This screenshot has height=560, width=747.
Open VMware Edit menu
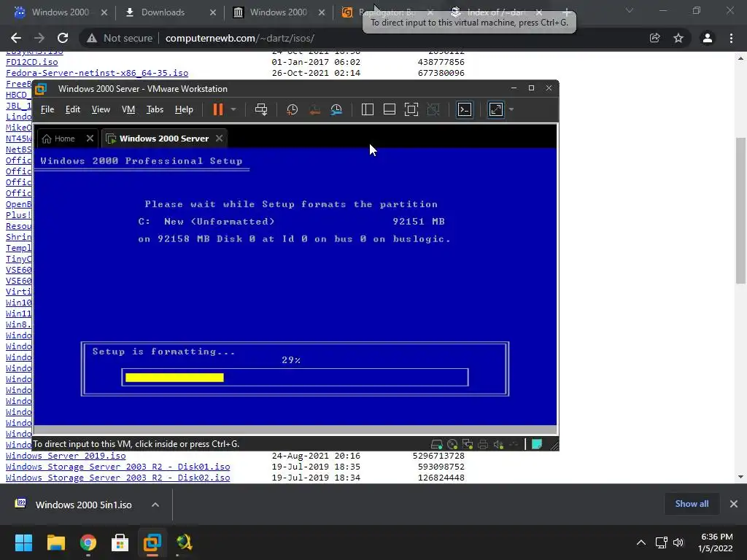tap(72, 109)
